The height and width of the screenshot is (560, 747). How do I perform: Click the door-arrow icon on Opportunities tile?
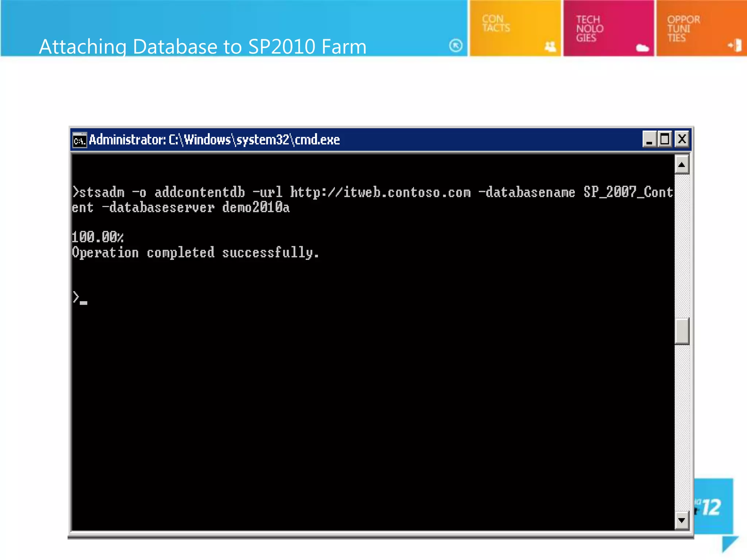735,46
